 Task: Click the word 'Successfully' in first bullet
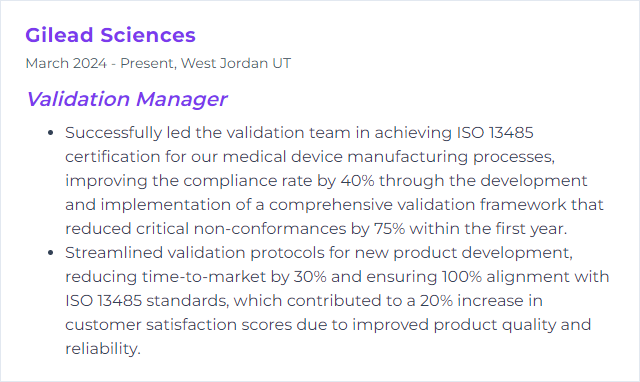(113, 133)
